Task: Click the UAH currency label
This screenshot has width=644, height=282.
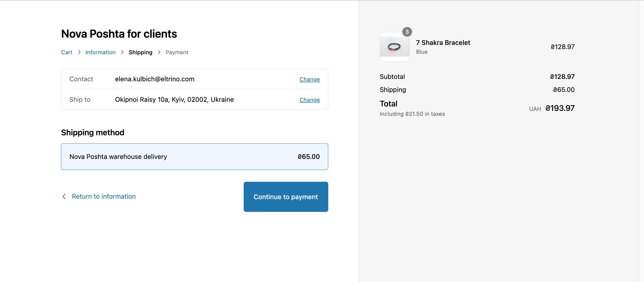Action: [x=535, y=109]
